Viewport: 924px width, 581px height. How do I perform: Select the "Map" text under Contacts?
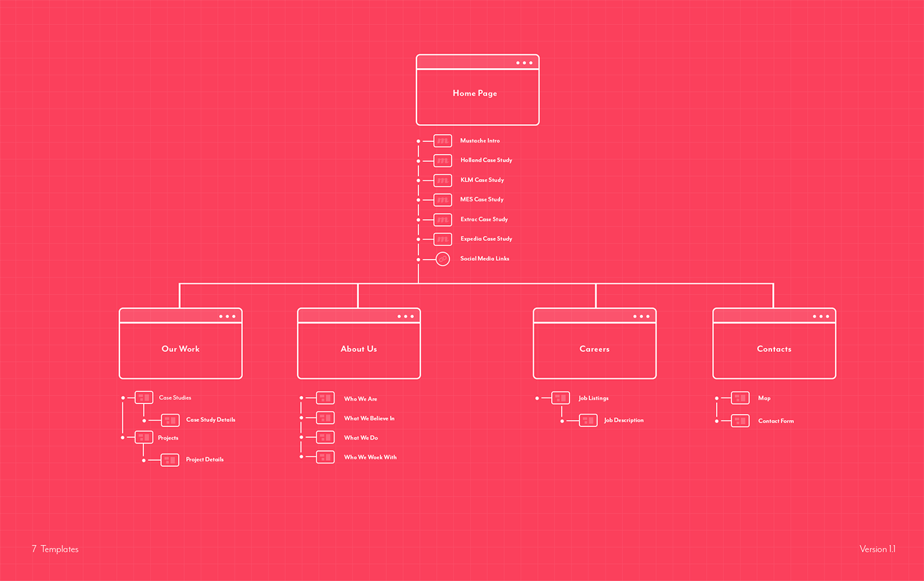point(764,398)
